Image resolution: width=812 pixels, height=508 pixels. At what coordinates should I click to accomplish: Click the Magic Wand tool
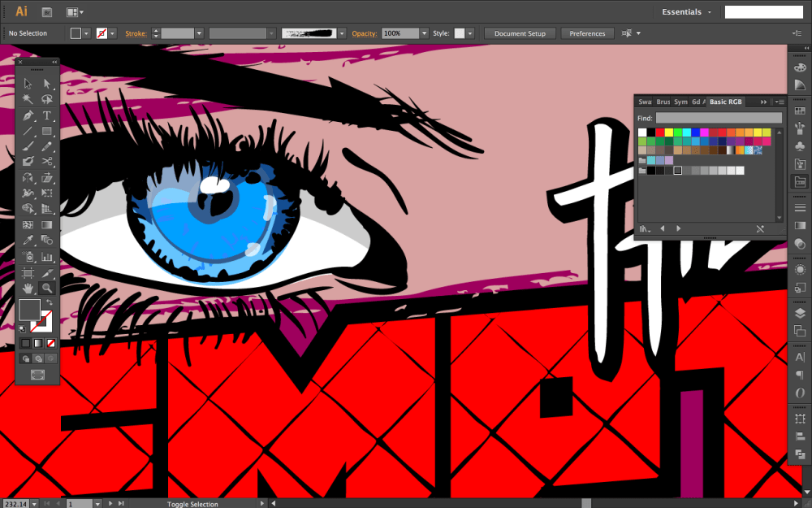(28, 99)
